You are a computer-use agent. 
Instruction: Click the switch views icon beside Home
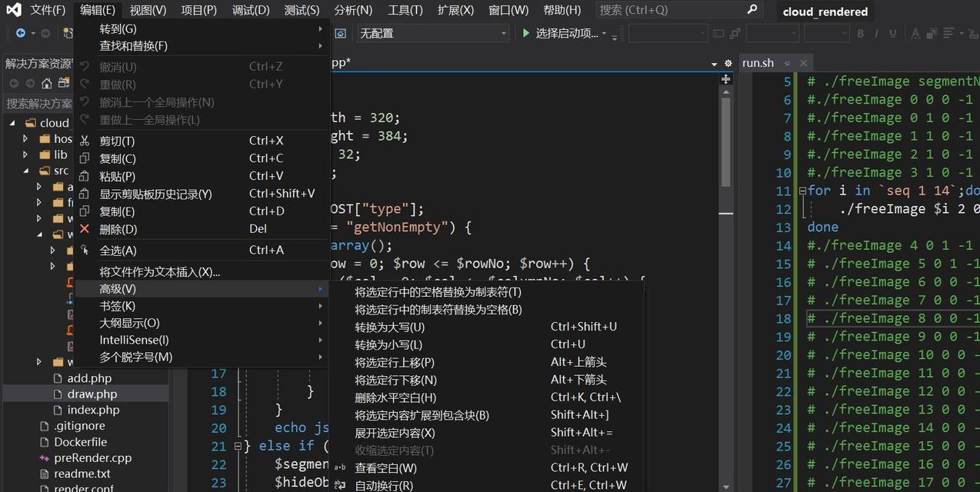point(64,83)
